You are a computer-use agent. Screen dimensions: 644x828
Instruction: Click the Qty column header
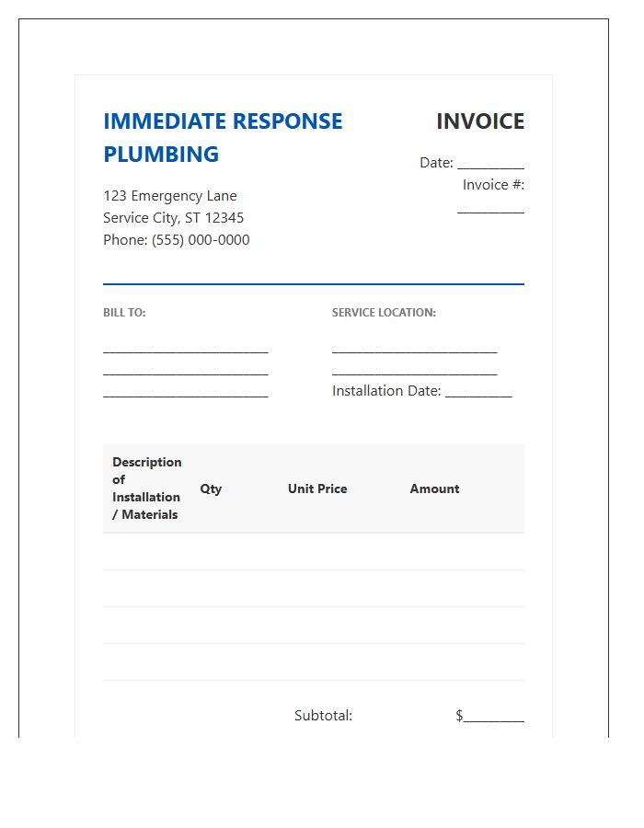pos(211,489)
